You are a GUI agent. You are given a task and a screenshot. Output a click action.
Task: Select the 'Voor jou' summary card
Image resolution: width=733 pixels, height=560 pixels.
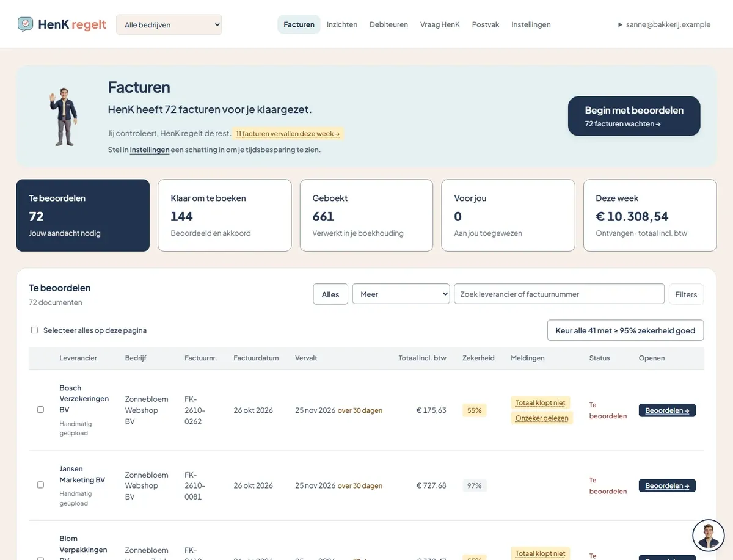(508, 216)
